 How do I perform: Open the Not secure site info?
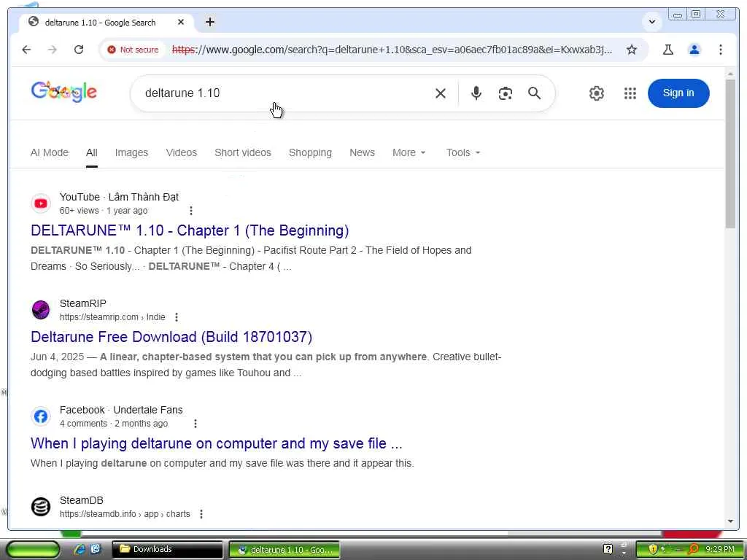133,50
